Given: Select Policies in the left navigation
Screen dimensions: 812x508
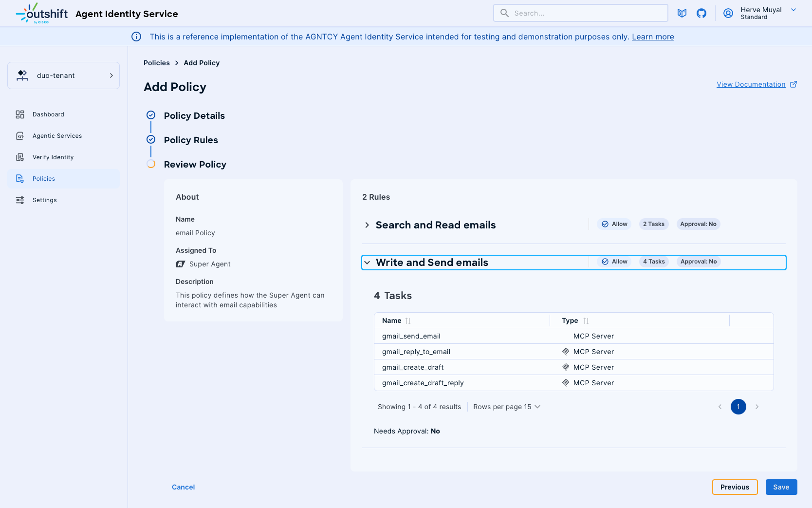Looking at the screenshot, I should click(x=44, y=178).
